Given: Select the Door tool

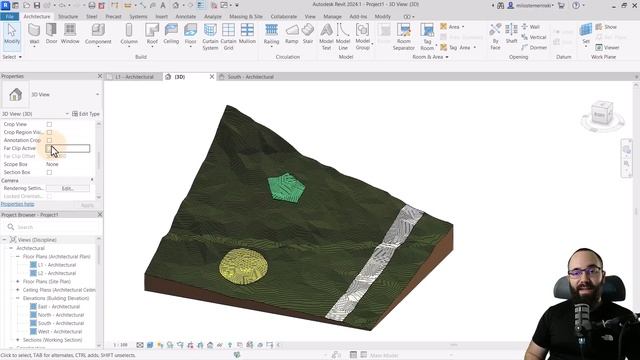Looking at the screenshot, I should (51, 33).
